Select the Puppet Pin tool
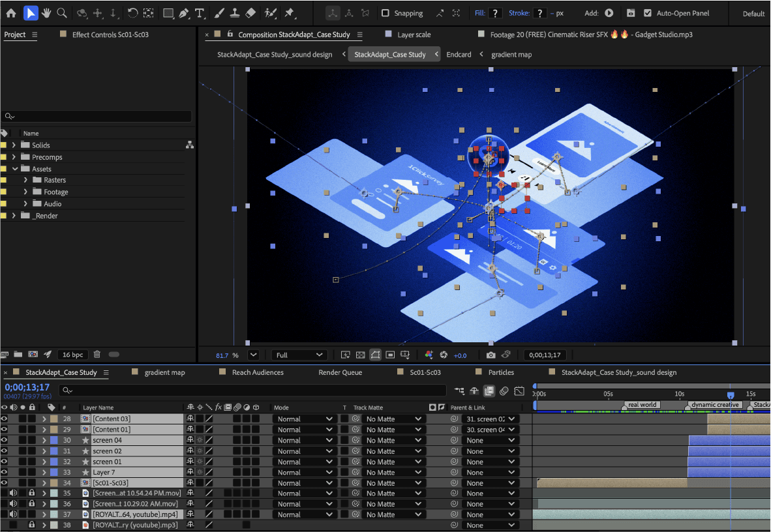The image size is (771, 532). (x=289, y=13)
